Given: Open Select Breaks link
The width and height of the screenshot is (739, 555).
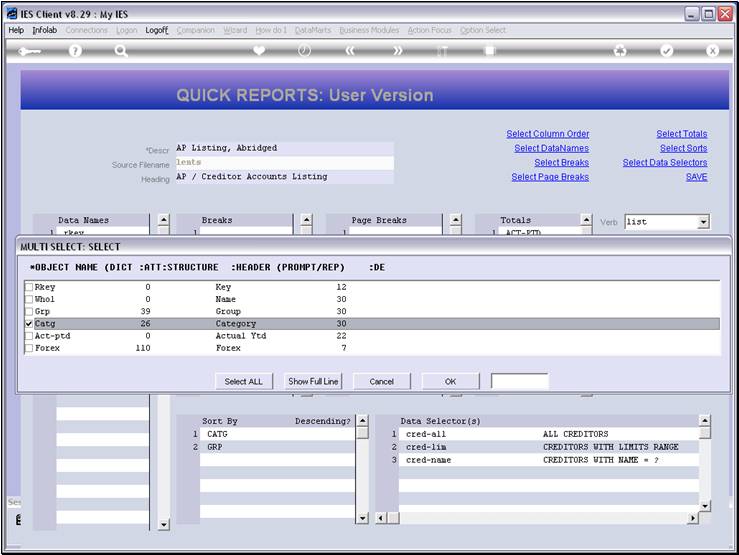Looking at the screenshot, I should click(561, 163).
